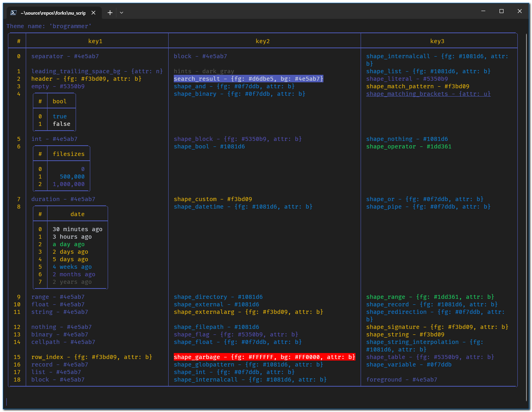Image resolution: width=532 pixels, height=412 pixels.
Task: Click 'leading_trailing_space_bg - {attr: n}' text
Action: (97, 71)
